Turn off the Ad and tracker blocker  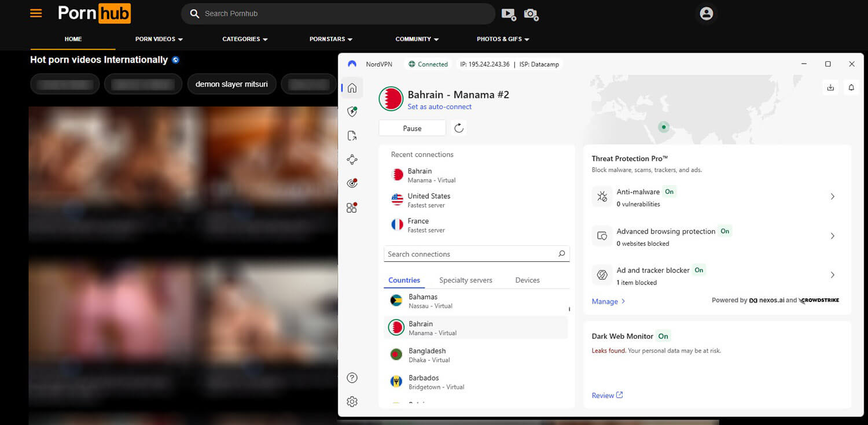tap(698, 270)
